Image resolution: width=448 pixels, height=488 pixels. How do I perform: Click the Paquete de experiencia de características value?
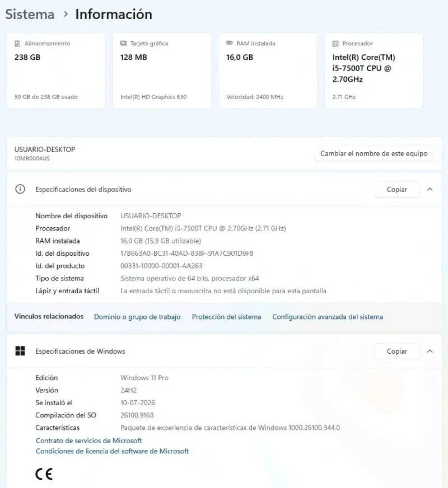click(x=230, y=428)
